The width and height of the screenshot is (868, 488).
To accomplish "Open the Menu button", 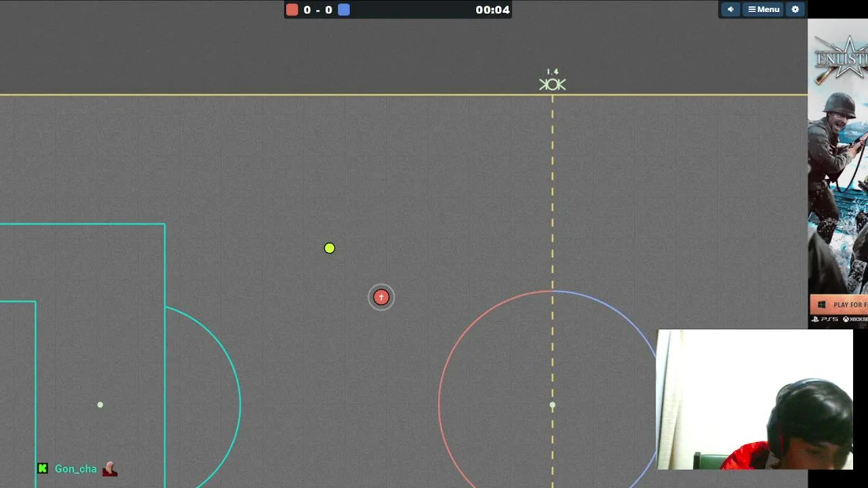I will [x=764, y=9].
